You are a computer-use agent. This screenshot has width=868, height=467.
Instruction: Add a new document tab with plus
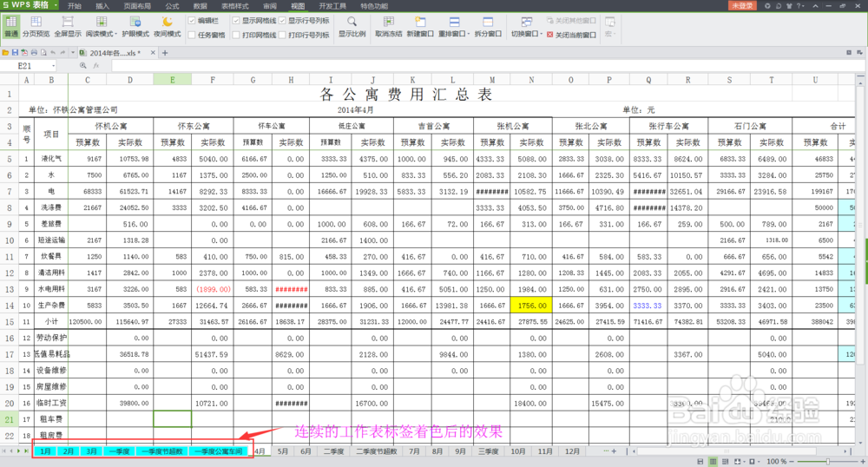click(x=164, y=53)
